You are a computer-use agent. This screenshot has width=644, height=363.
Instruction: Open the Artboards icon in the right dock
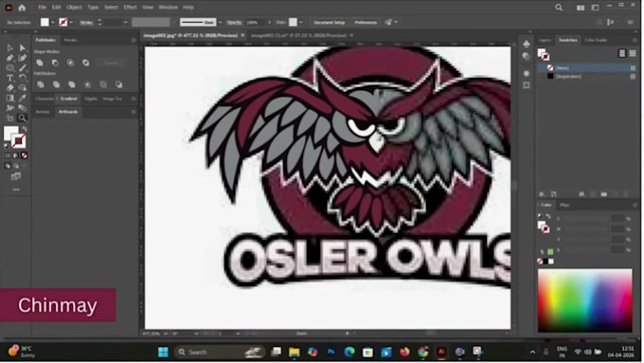click(x=527, y=85)
